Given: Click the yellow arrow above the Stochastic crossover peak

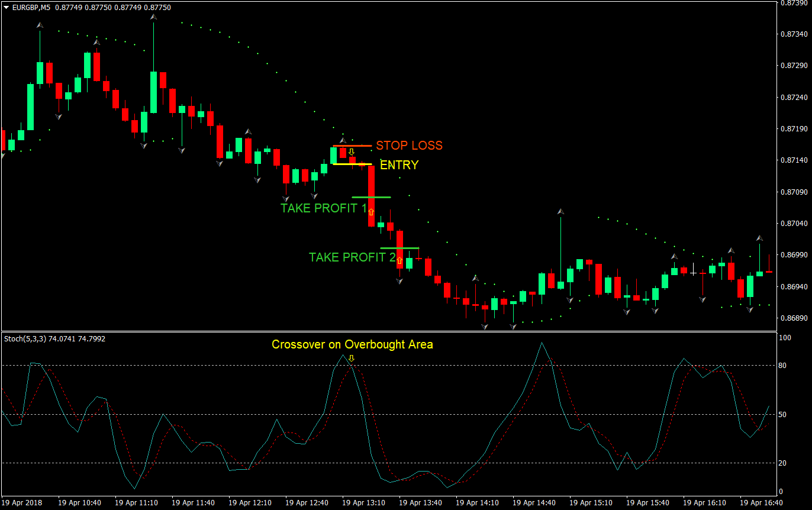Looking at the screenshot, I should tap(351, 357).
